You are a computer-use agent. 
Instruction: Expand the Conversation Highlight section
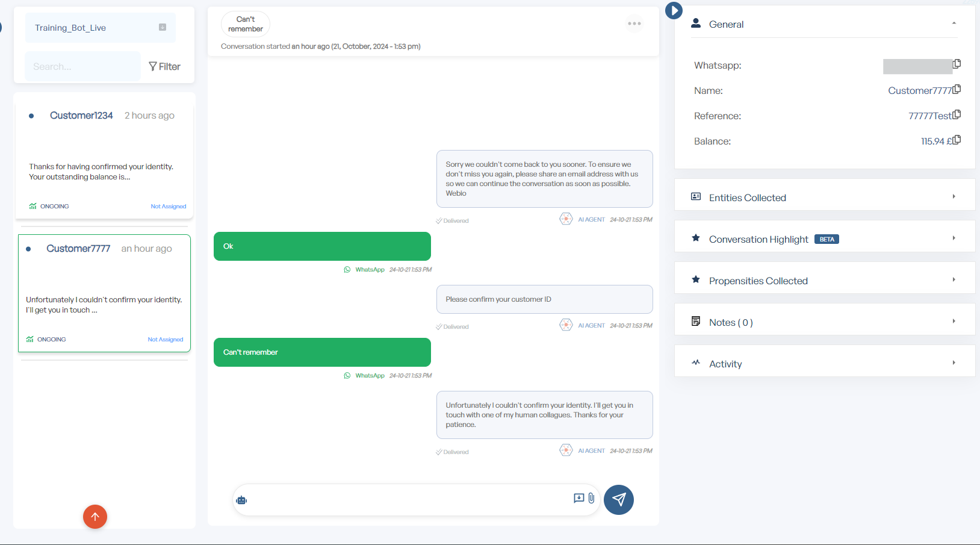click(824, 238)
